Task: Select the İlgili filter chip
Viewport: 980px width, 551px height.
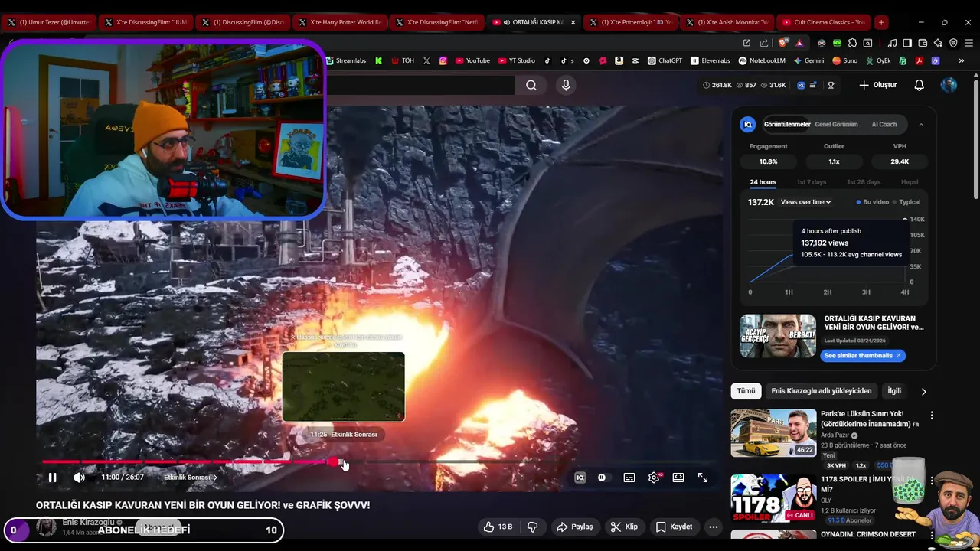Action: pyautogui.click(x=894, y=391)
